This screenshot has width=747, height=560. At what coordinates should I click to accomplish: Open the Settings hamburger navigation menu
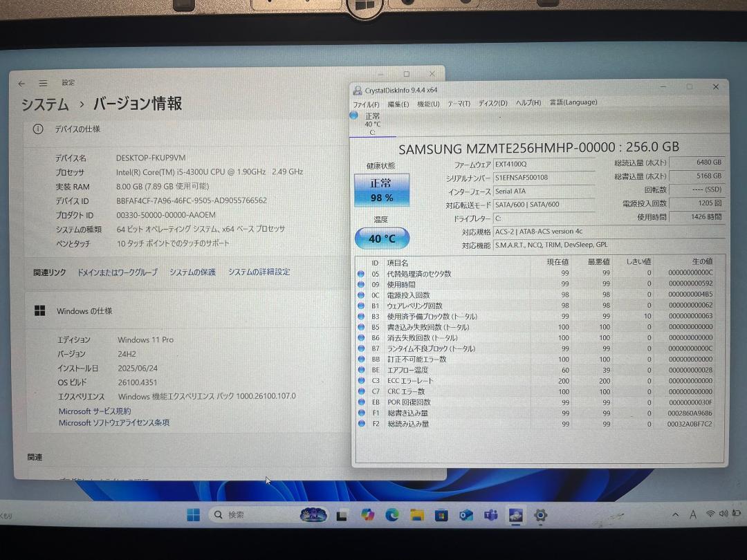point(44,84)
